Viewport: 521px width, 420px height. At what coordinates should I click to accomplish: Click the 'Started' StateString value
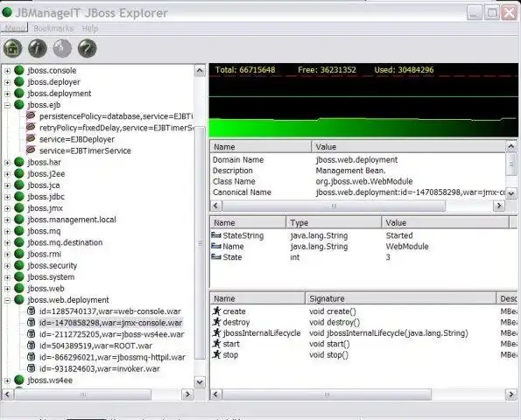coord(399,235)
